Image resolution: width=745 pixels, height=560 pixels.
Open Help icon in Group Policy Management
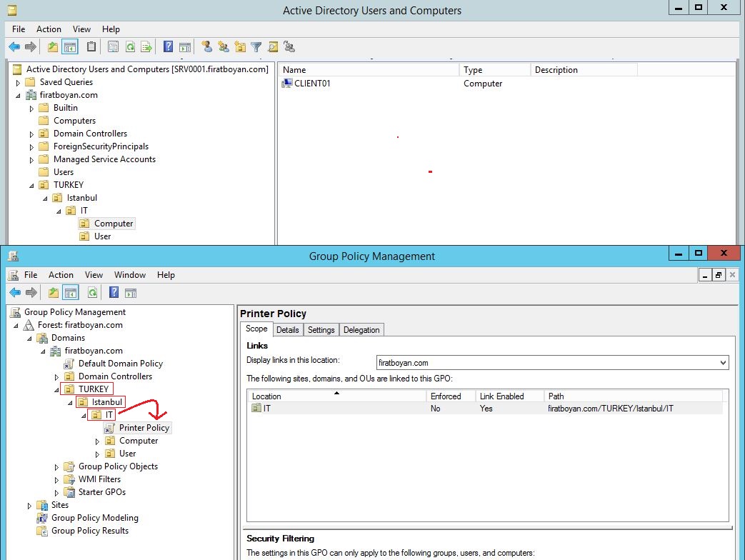pyautogui.click(x=114, y=293)
